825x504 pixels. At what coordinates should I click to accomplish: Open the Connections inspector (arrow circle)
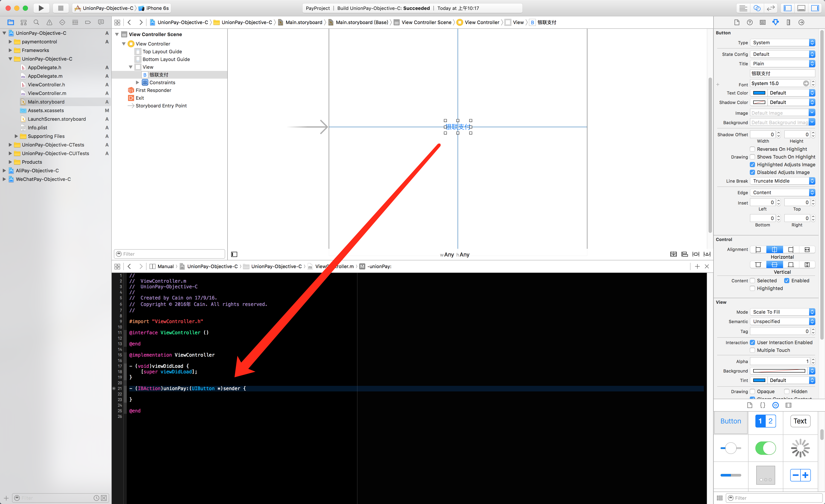point(801,22)
